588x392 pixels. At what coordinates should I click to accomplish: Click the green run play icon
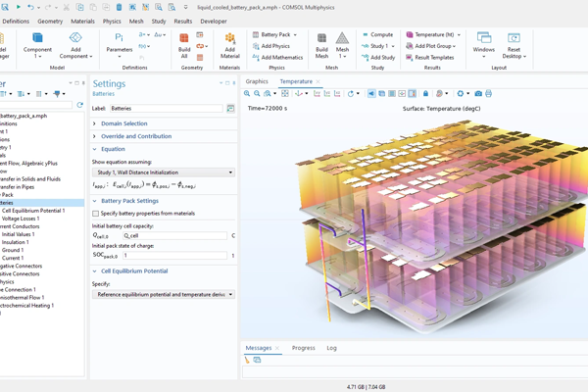[x=18, y=7]
